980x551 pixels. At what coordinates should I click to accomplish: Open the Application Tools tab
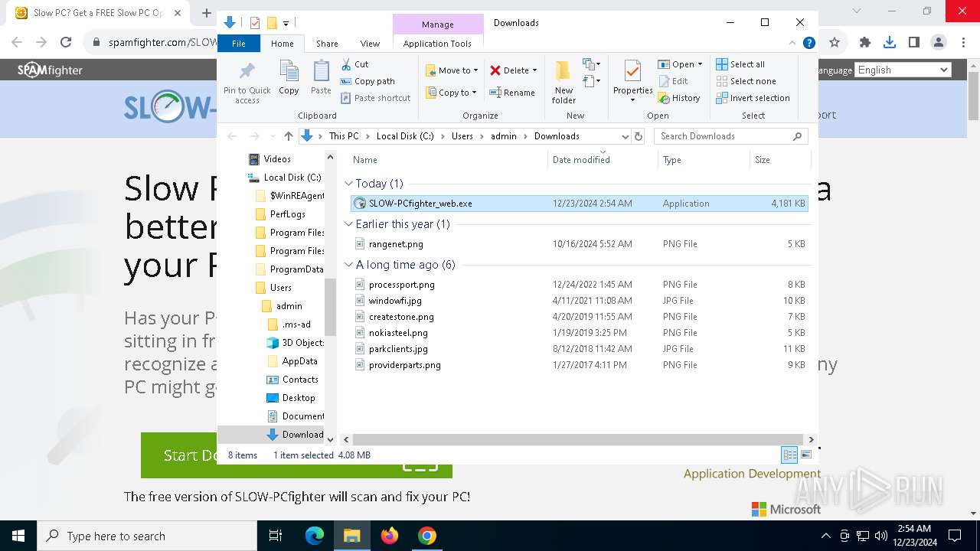coord(437,44)
